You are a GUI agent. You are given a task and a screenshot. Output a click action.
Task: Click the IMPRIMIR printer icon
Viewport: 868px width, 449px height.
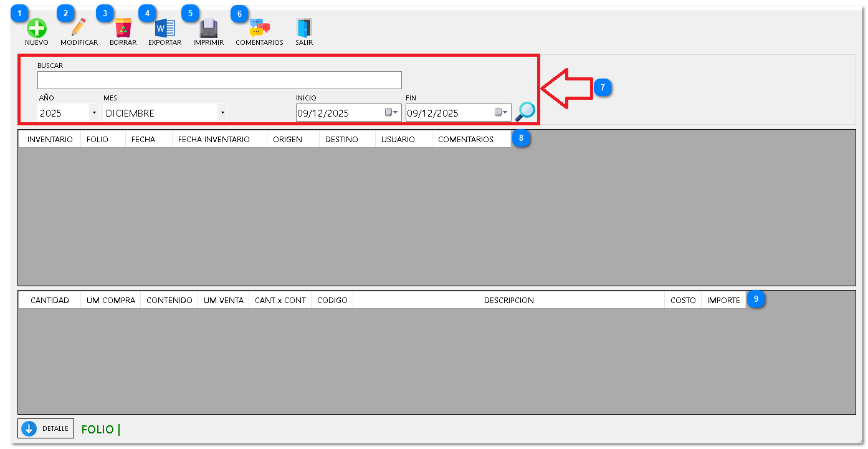(208, 29)
